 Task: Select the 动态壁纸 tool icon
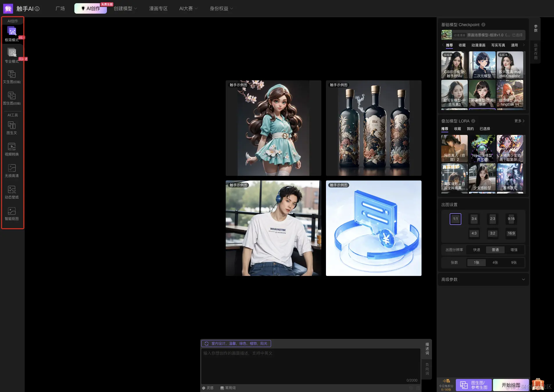[12, 190]
